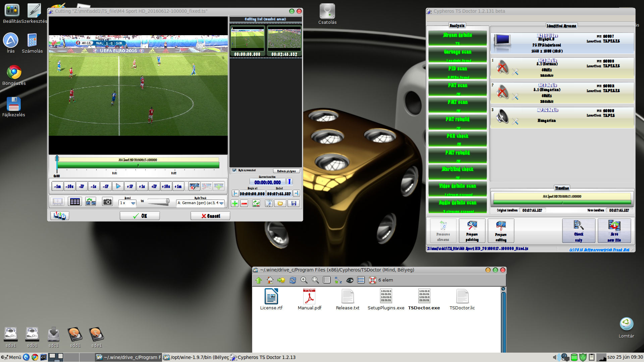Select the first cutting list thumbnail 00:00:00.000

pos(247,40)
